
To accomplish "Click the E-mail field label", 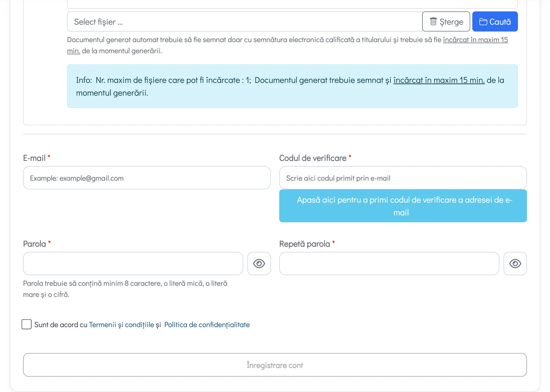I will coord(34,158).
